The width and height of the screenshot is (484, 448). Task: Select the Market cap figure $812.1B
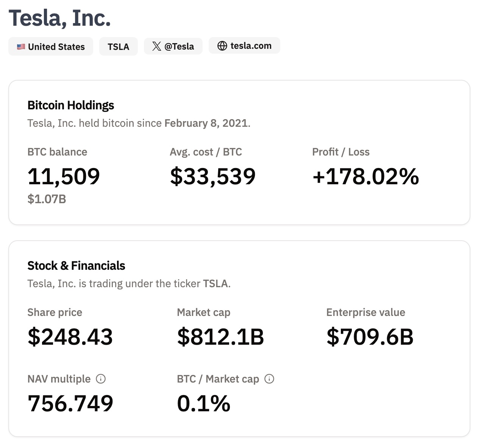pyautogui.click(x=221, y=337)
